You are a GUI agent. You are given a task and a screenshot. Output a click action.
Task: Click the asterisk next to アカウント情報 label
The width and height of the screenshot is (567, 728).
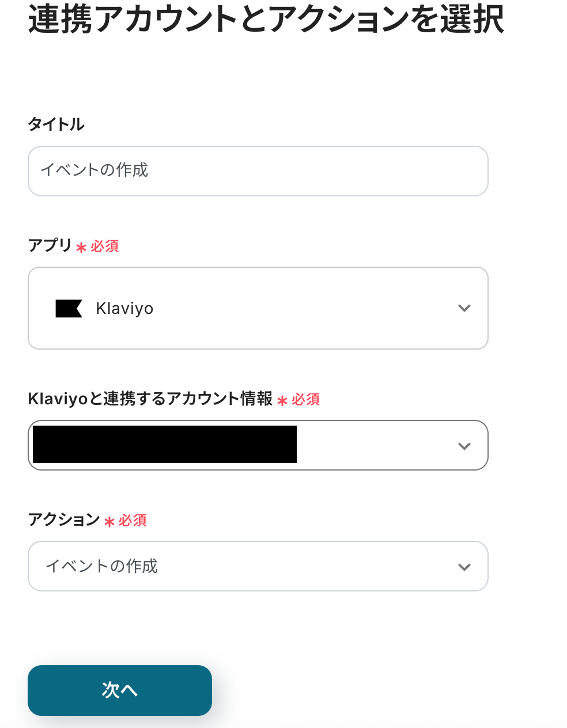282,401
